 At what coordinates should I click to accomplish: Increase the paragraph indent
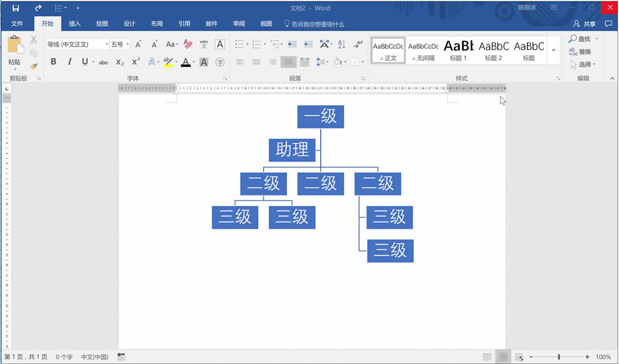pos(308,44)
